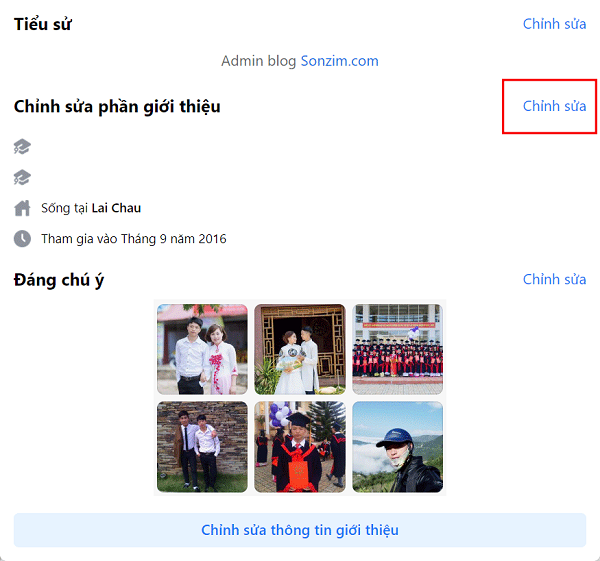Click Chỉnh sửa beside Chỉnh sửa phần giới thiệu
Image resolution: width=600 pixels, height=561 pixels.
click(x=554, y=106)
